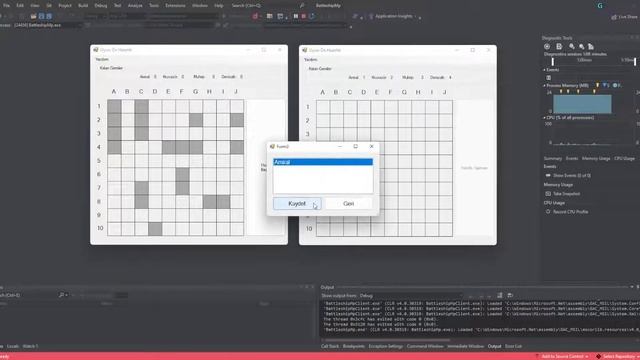
Task: Switch to the Locals tab
Action: coord(13,346)
